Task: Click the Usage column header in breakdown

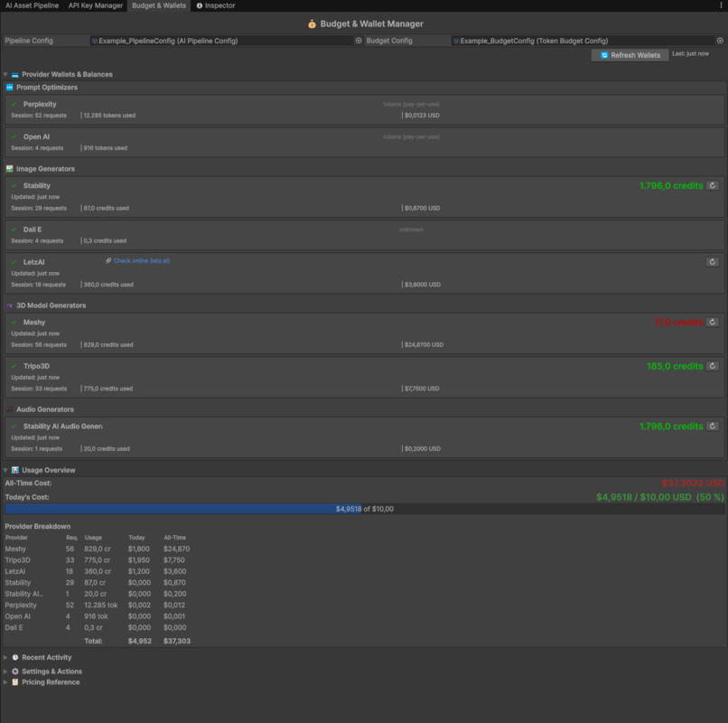Action: click(93, 538)
